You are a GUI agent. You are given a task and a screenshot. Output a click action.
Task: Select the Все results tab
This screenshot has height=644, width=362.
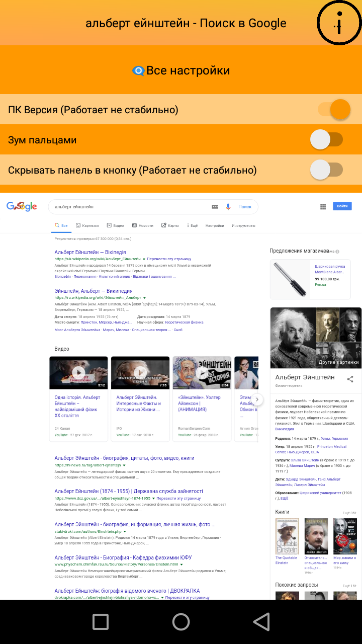pyautogui.click(x=61, y=226)
